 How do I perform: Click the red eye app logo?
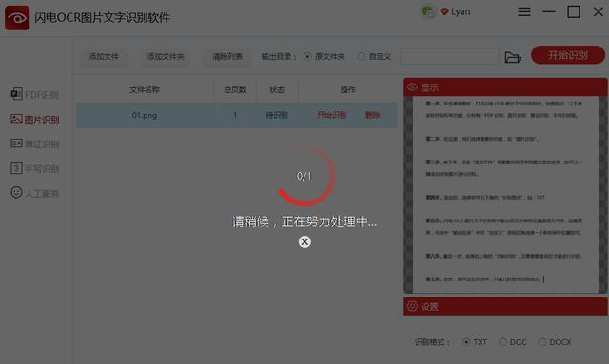(x=17, y=18)
